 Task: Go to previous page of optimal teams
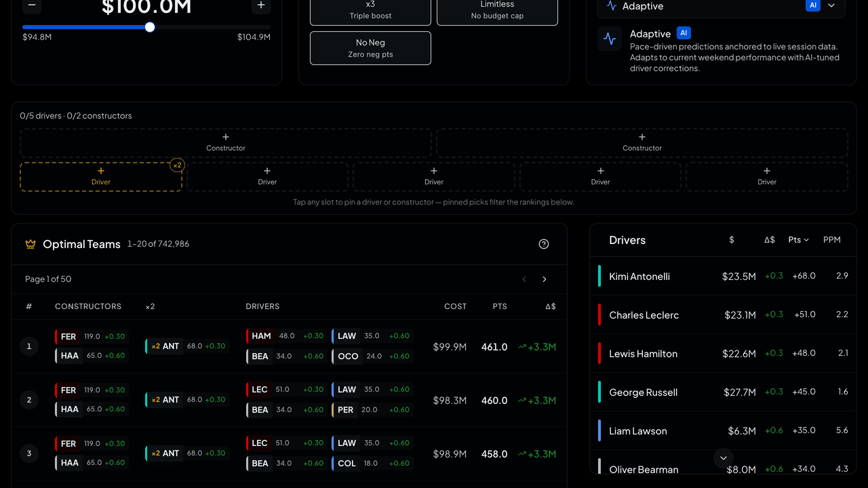524,279
